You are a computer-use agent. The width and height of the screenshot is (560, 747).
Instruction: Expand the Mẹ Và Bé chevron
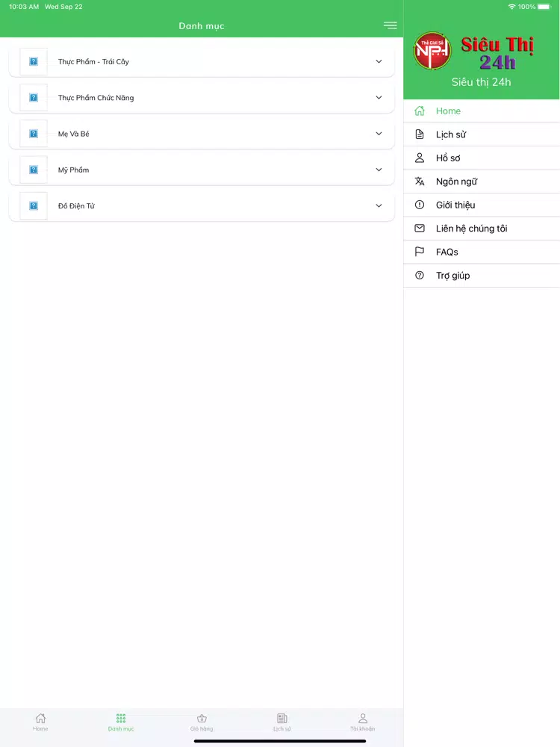point(379,134)
